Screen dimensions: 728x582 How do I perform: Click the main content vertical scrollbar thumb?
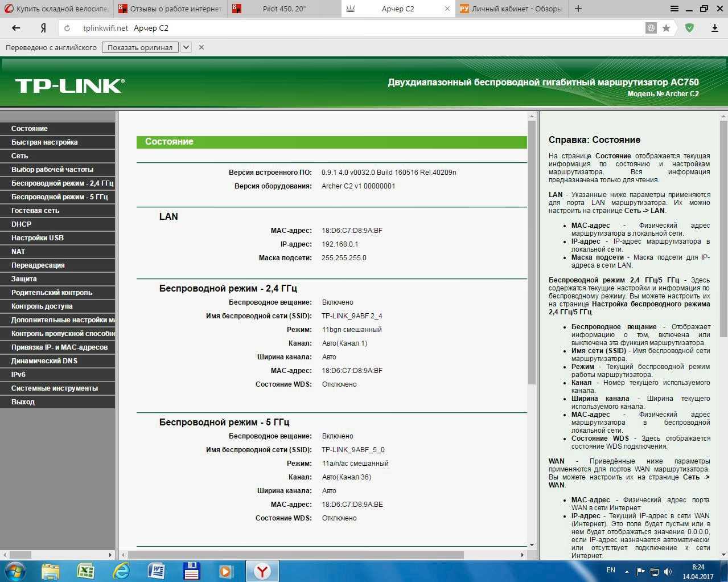pyautogui.click(x=532, y=252)
